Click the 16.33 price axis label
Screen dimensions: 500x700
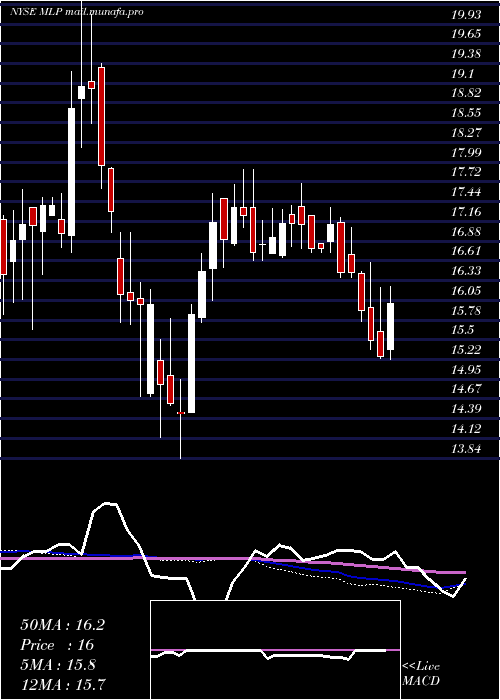[466, 271]
